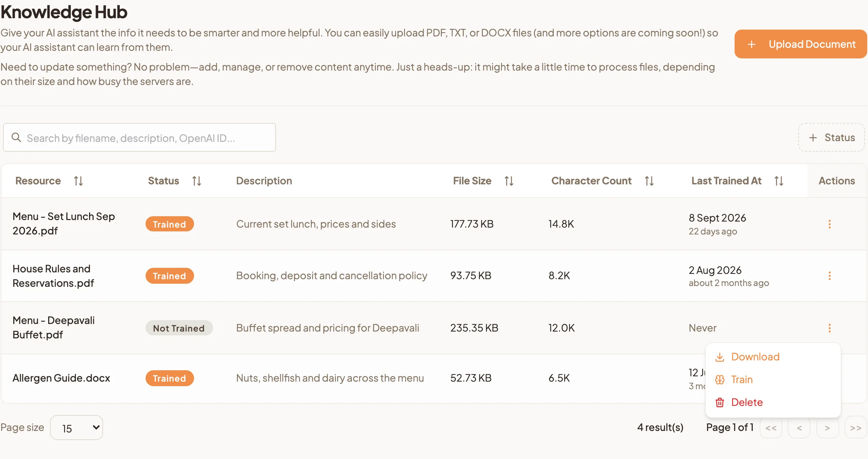This screenshot has height=459, width=868.
Task: Go to next page button
Action: 827,428
